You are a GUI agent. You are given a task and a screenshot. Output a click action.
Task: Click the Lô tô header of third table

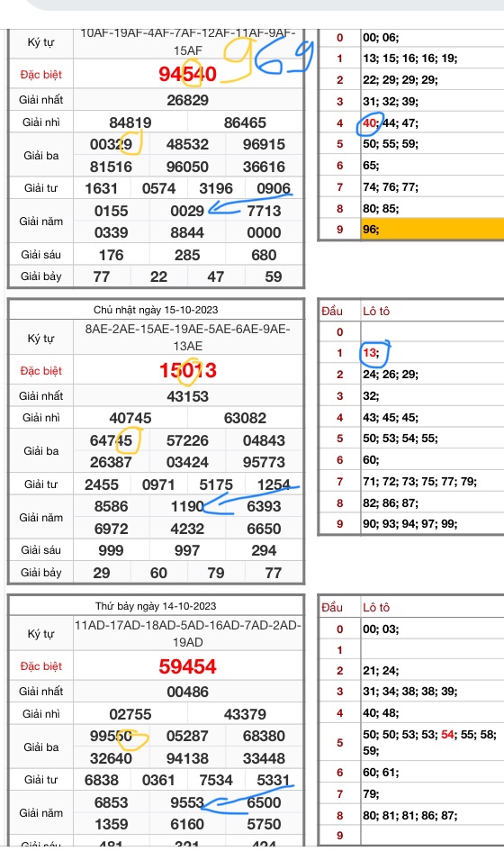click(x=376, y=607)
